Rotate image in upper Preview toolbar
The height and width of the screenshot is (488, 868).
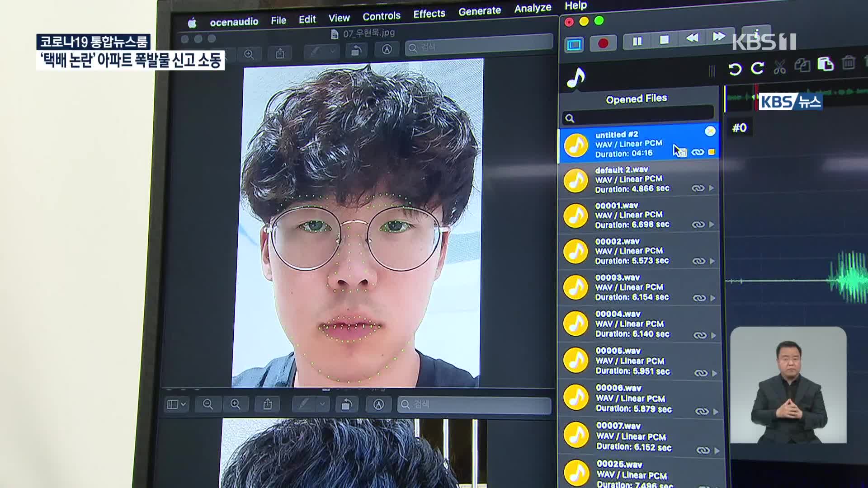pyautogui.click(x=356, y=51)
